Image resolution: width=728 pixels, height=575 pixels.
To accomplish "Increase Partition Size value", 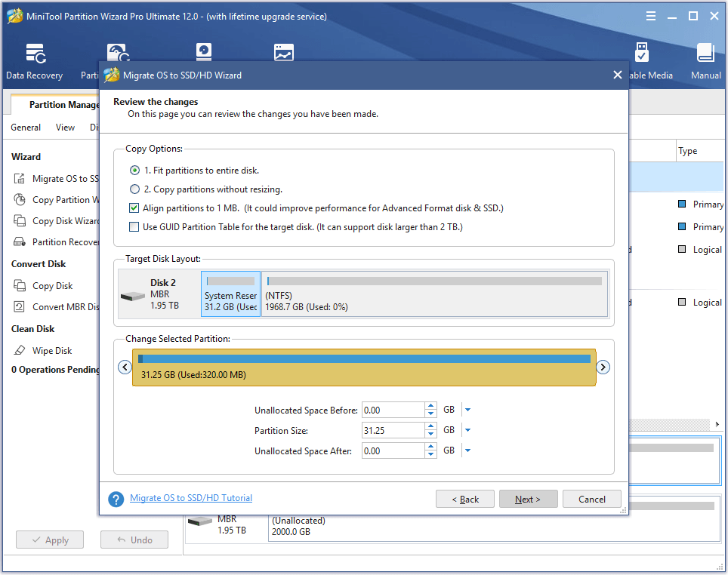I will [x=431, y=426].
